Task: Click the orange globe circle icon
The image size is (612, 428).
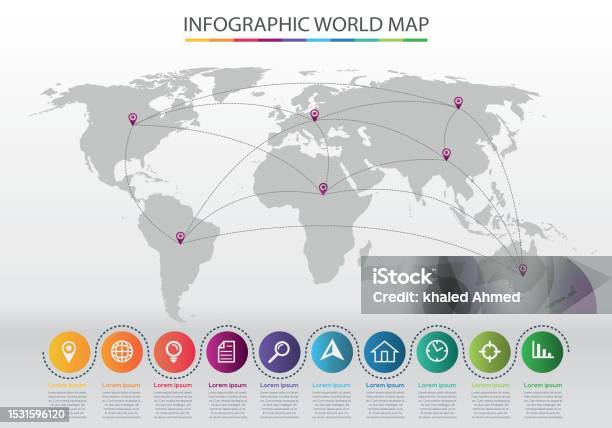Action: click(x=122, y=352)
